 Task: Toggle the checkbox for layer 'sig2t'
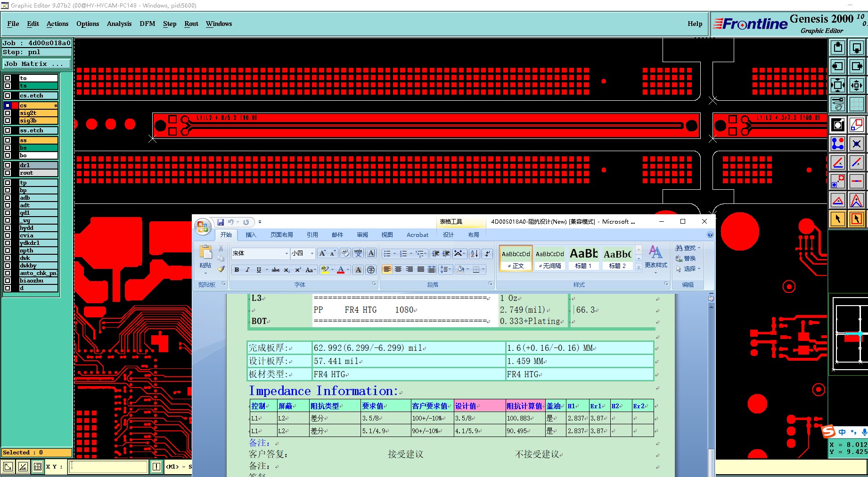(8, 113)
